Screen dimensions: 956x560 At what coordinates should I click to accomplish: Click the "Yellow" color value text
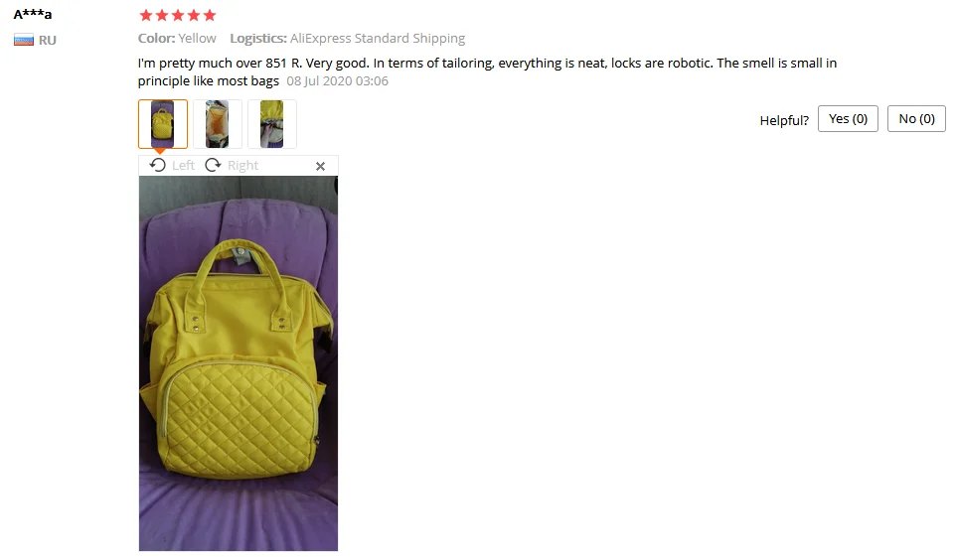pyautogui.click(x=197, y=39)
